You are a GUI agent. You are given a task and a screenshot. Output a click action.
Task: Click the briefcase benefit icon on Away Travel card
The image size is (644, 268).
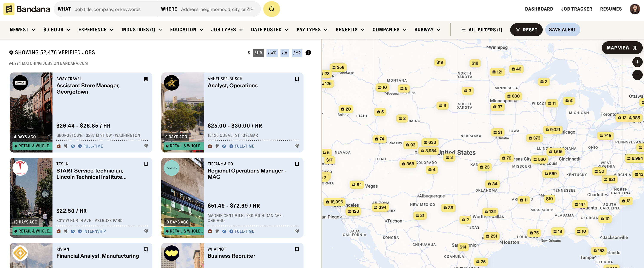59,146
